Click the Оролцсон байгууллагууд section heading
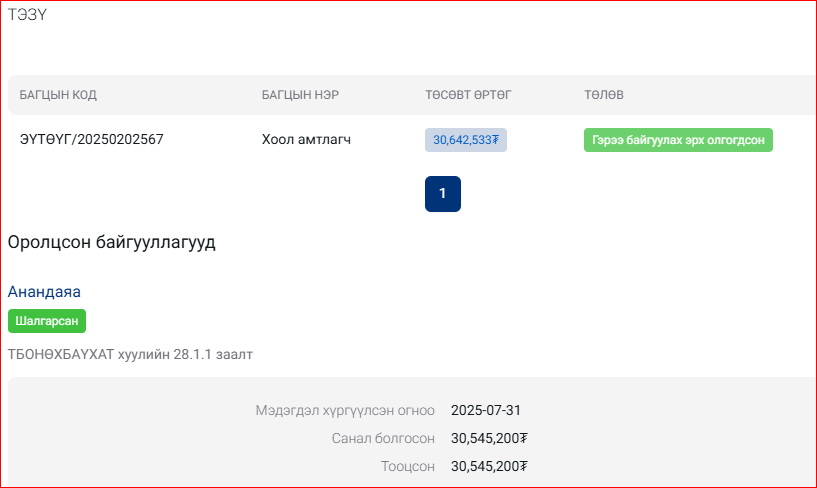This screenshot has width=817, height=488. pos(111,242)
